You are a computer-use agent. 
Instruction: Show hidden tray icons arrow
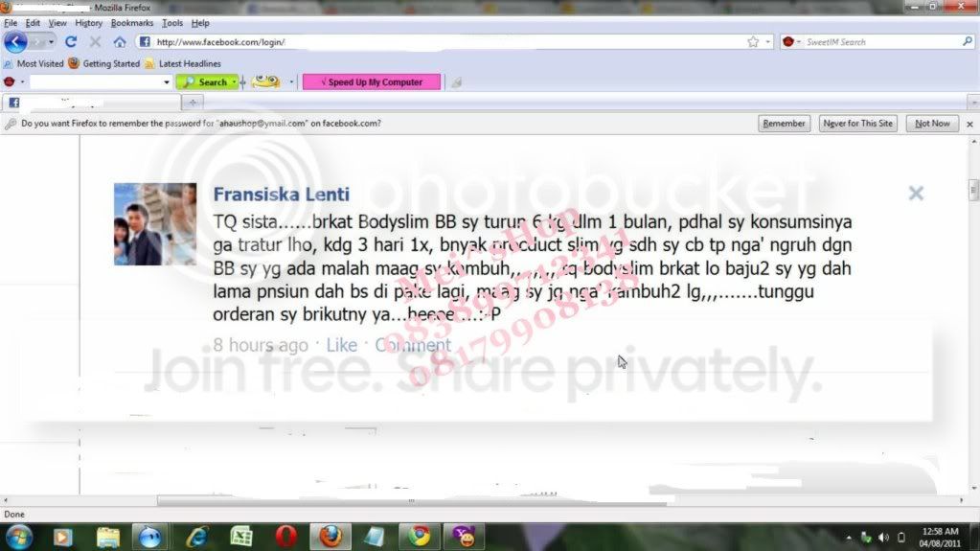848,538
